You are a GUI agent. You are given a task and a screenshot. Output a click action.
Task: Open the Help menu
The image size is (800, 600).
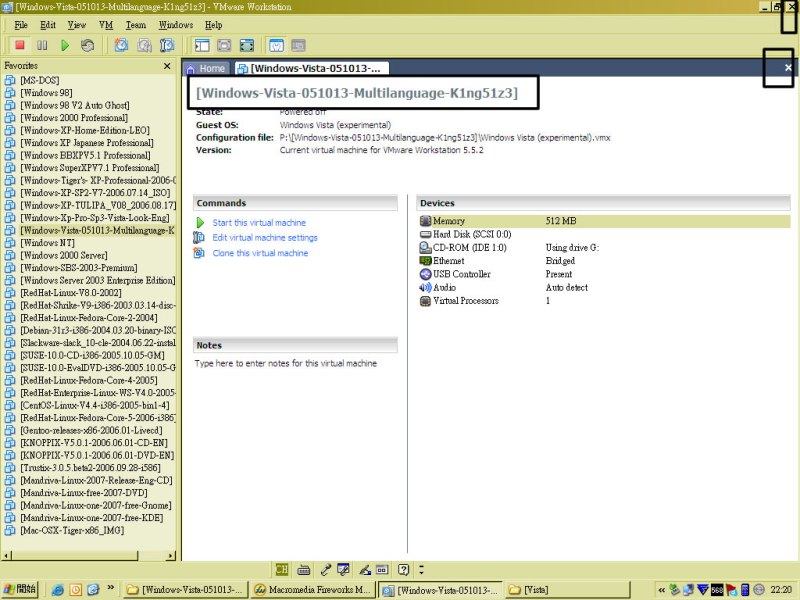[214, 24]
